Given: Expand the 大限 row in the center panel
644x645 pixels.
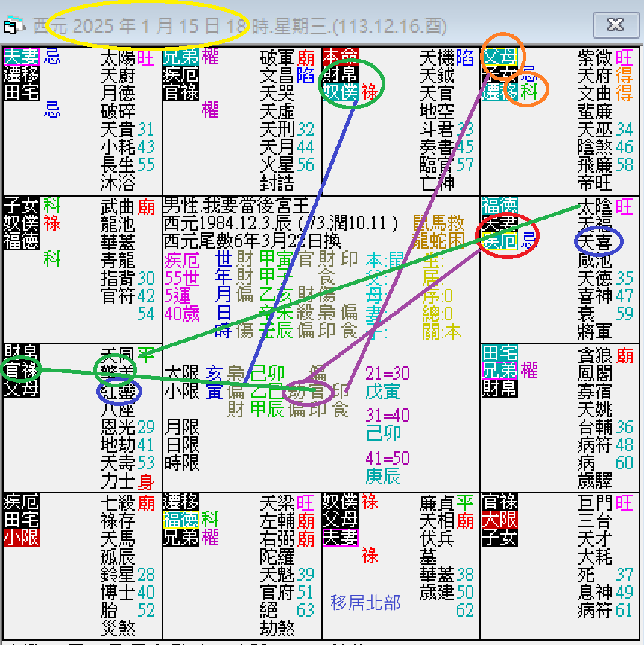Looking at the screenshot, I should 183,372.
